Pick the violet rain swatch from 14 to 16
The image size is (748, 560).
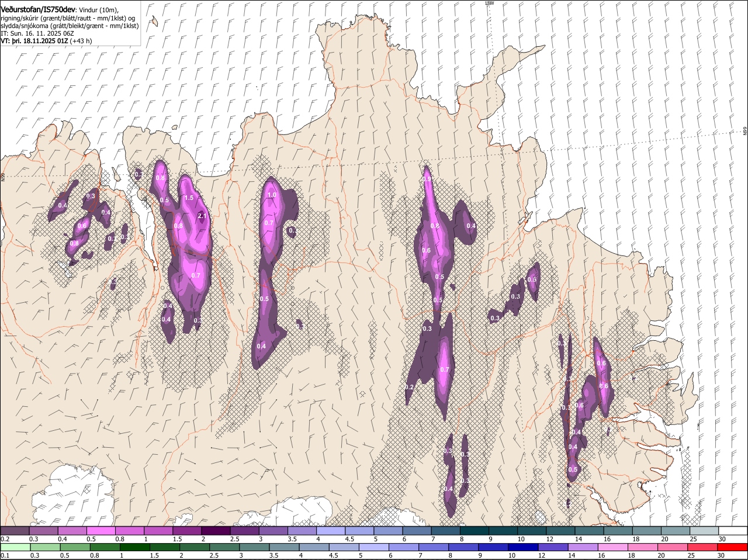coord(582,547)
